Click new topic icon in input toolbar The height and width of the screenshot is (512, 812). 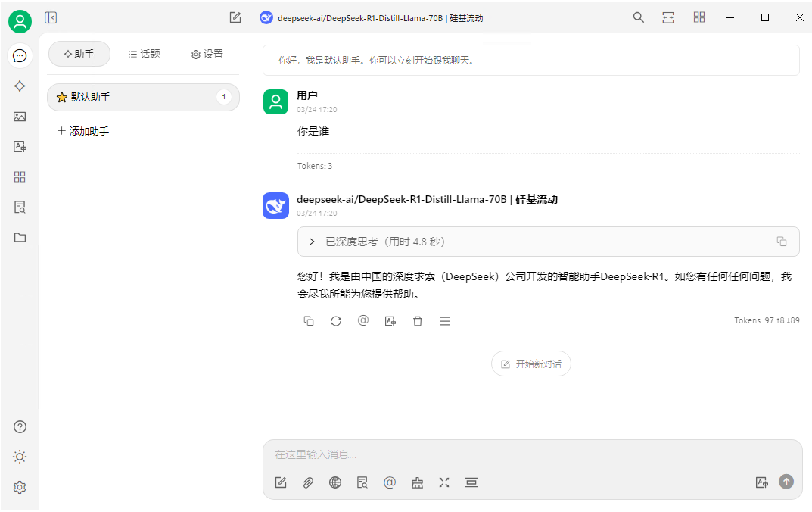pos(281,482)
